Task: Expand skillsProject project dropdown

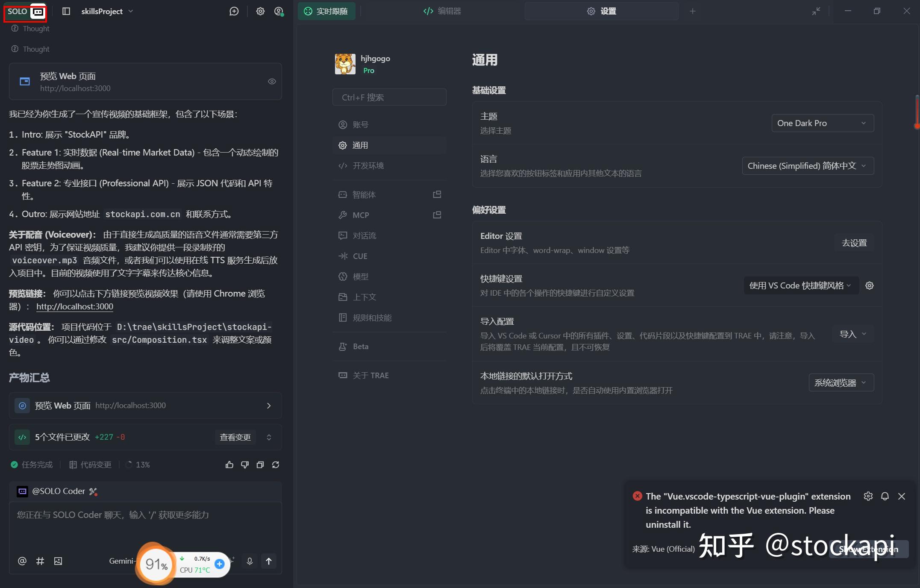Action: click(x=107, y=11)
